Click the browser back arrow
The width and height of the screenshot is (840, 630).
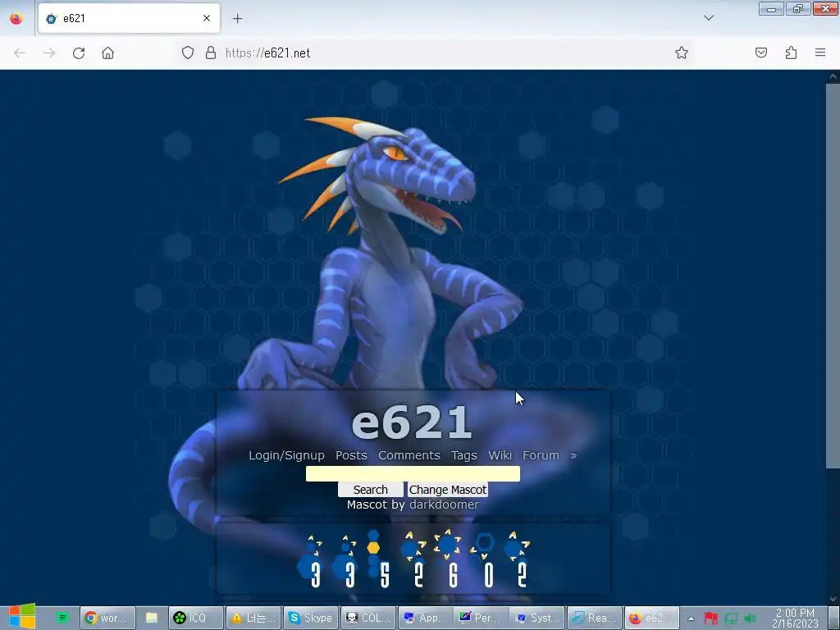coord(20,52)
